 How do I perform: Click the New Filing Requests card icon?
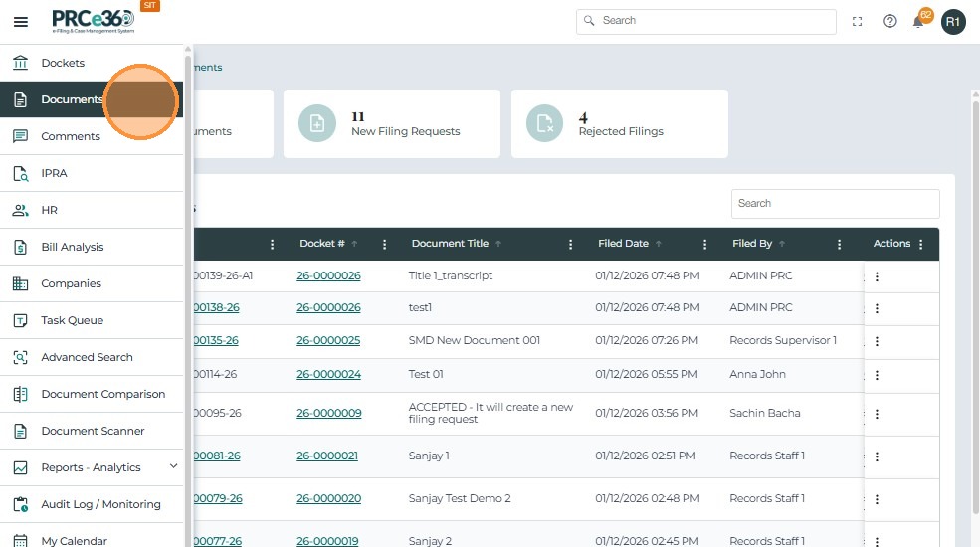(x=317, y=123)
